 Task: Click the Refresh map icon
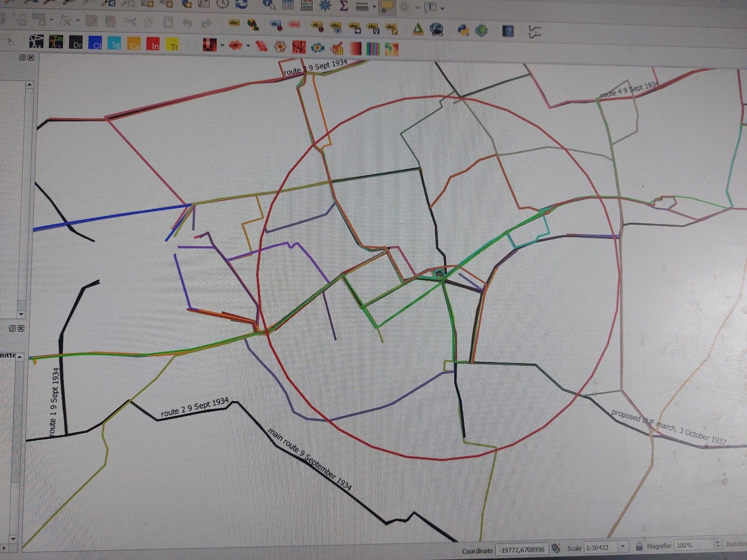242,4
